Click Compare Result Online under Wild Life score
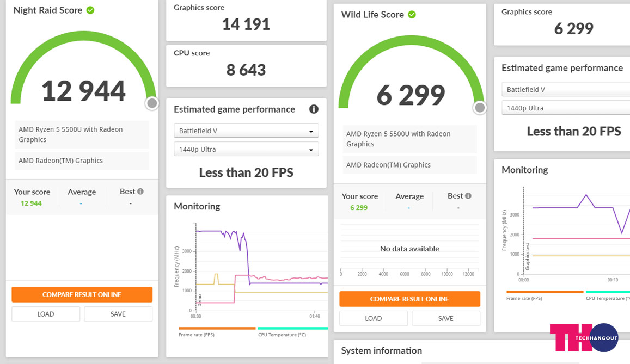This screenshot has width=630, height=364. [410, 299]
